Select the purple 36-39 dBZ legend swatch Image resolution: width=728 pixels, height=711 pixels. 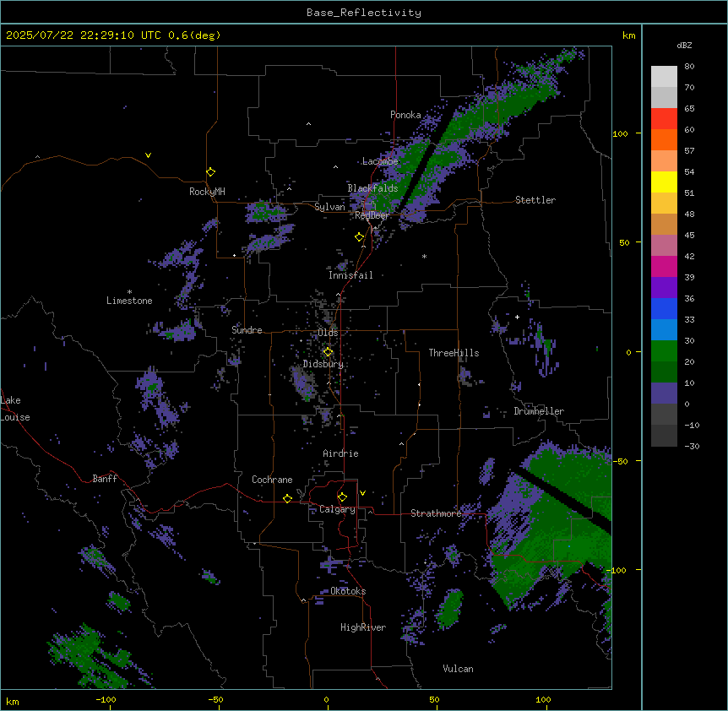click(x=664, y=287)
